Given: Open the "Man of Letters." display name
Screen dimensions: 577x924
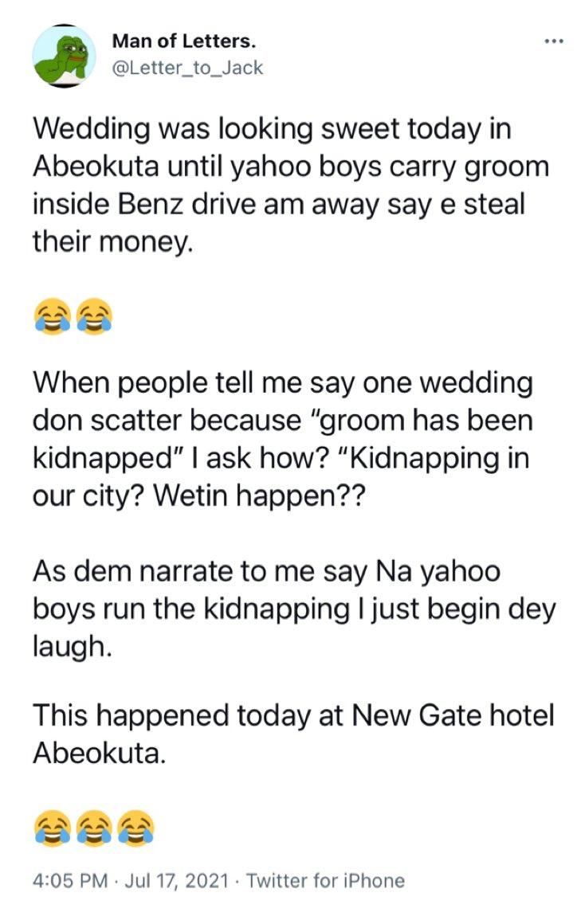Looking at the screenshot, I should [183, 41].
